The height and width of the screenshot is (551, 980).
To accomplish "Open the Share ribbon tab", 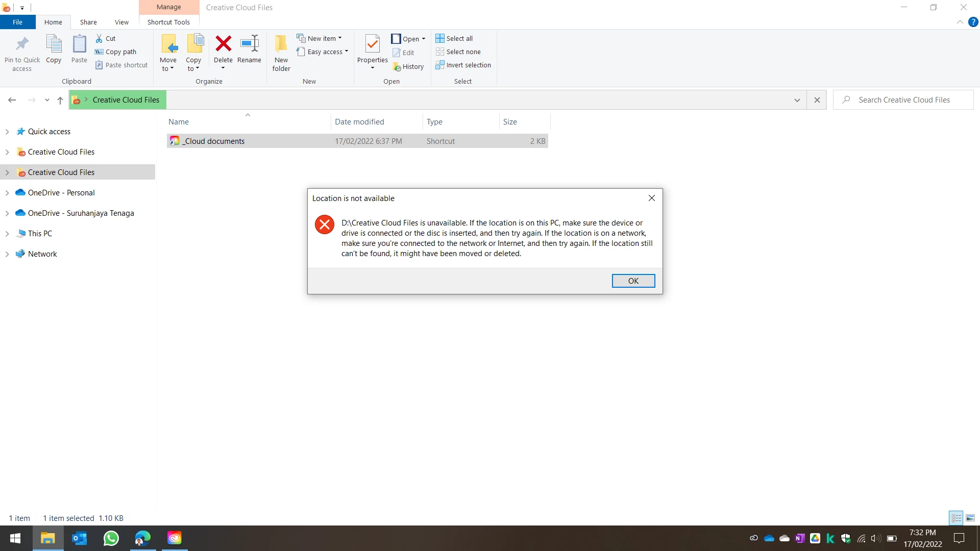I will pyautogui.click(x=88, y=22).
